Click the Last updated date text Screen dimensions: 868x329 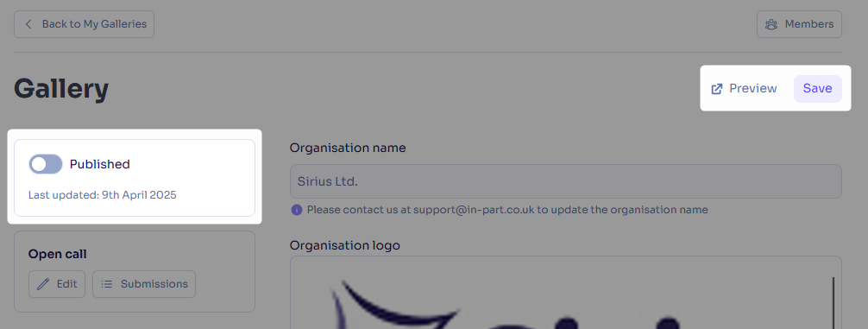click(x=103, y=195)
